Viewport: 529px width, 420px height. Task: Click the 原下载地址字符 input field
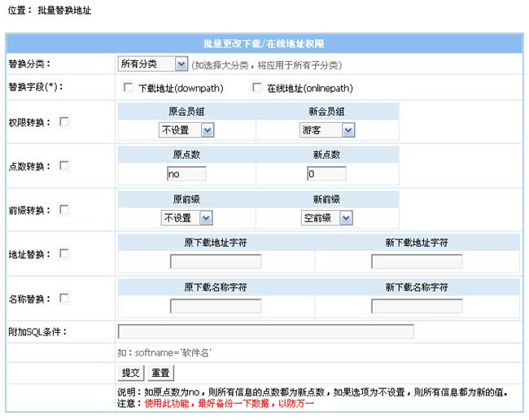click(216, 261)
